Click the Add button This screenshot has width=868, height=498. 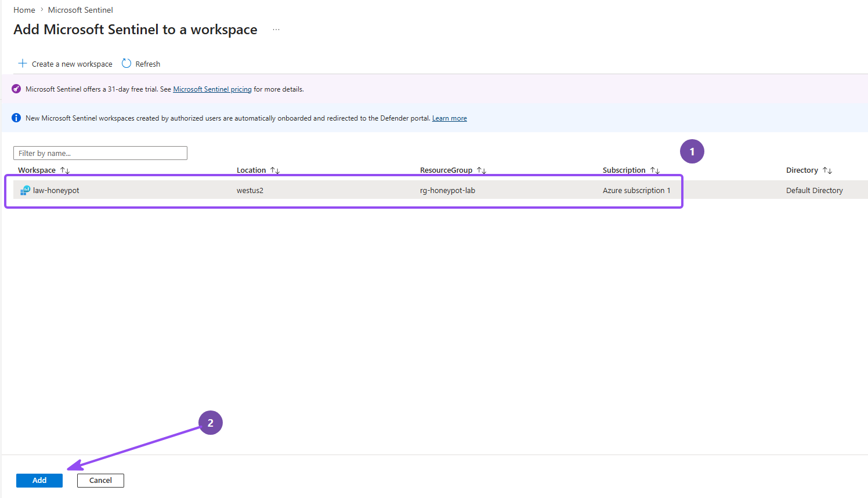point(39,481)
